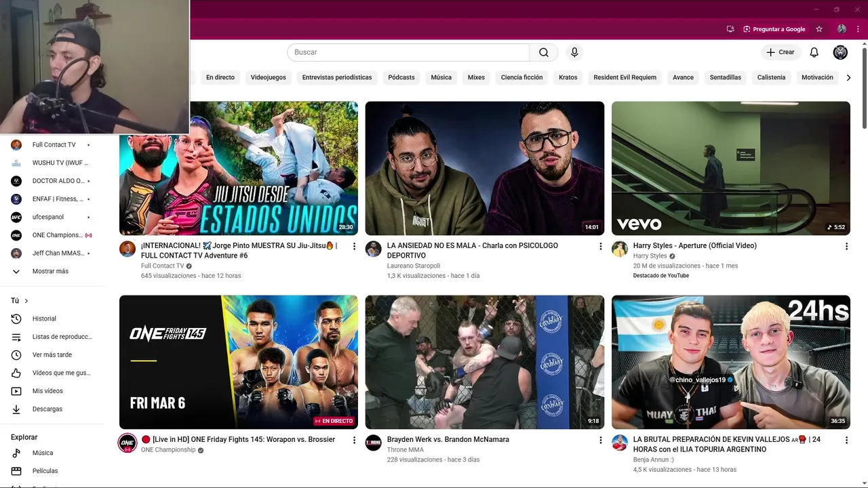
Task: Open options for Kevin Vallejos preparation video
Action: tap(846, 440)
